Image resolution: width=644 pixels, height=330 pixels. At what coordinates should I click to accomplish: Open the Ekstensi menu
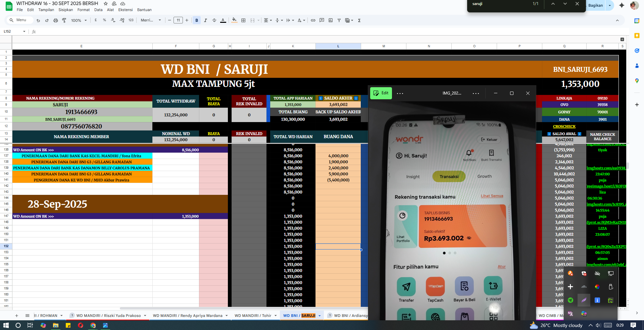tap(126, 10)
